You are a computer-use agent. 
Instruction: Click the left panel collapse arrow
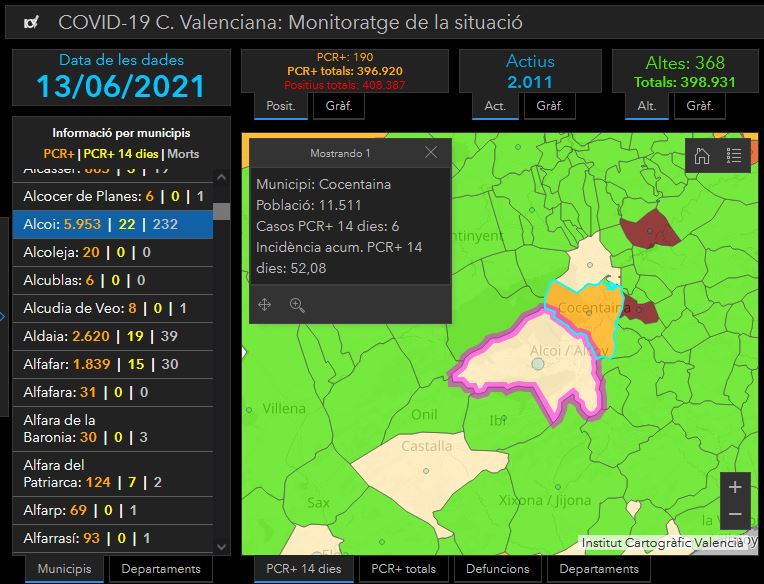point(4,317)
